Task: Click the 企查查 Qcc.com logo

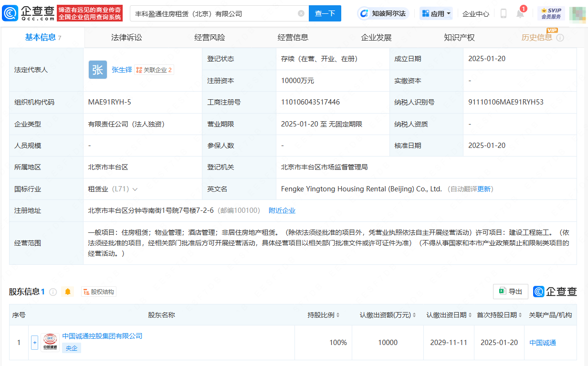Action: [x=28, y=13]
